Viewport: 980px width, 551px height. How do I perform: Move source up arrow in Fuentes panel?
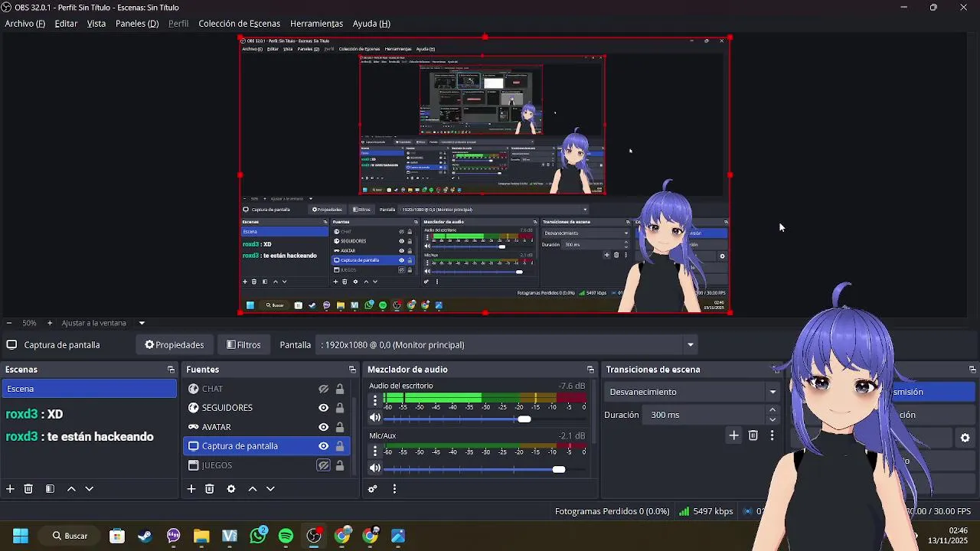(x=252, y=489)
